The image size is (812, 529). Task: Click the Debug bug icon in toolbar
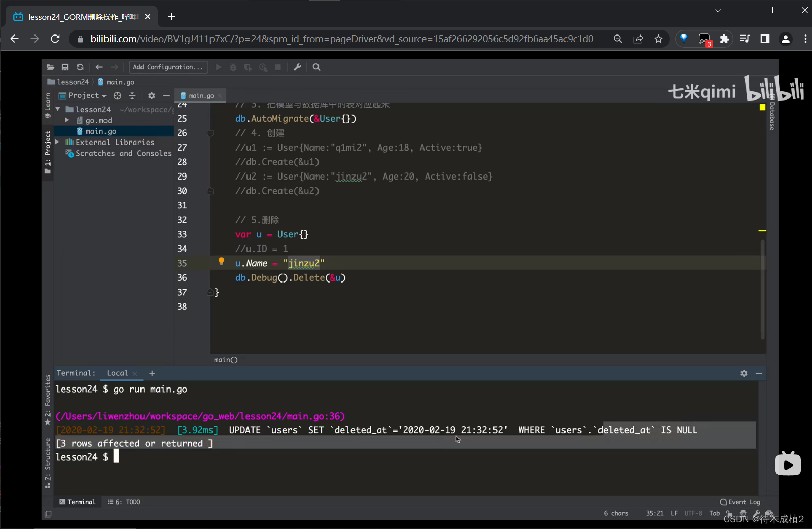coord(233,67)
